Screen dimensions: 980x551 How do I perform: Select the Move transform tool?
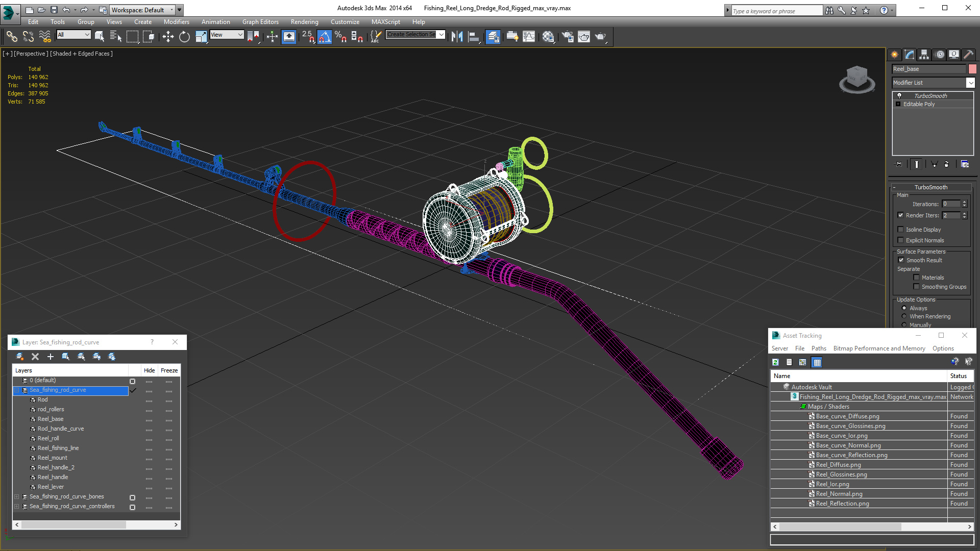[168, 36]
